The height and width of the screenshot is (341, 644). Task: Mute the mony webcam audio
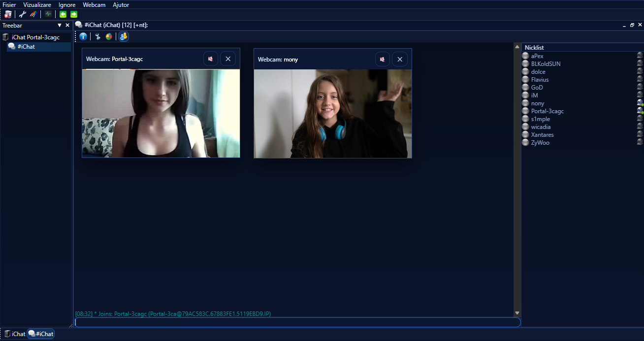[x=383, y=60]
